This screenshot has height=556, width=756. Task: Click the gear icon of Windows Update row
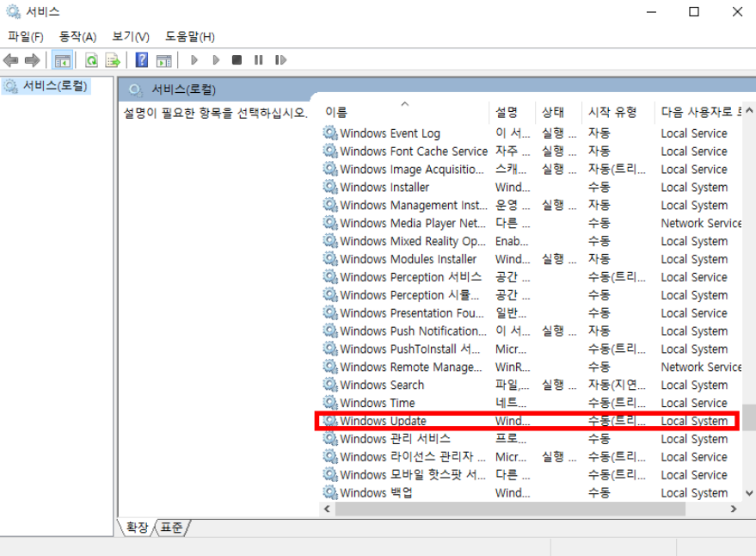tap(330, 420)
